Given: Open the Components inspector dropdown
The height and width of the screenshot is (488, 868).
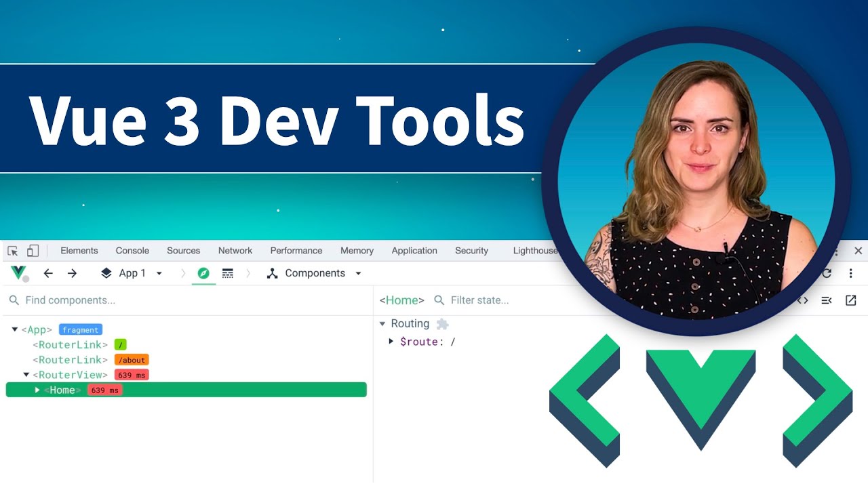Looking at the screenshot, I should pos(315,273).
